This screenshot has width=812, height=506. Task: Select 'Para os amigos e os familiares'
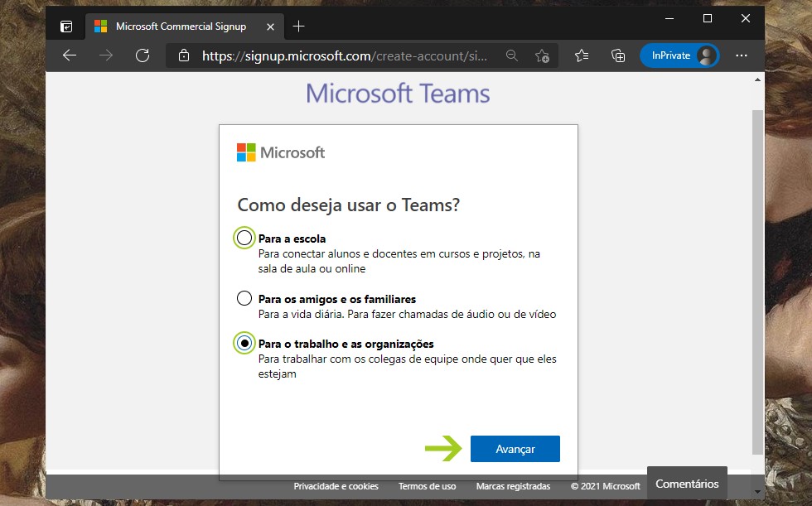(x=244, y=298)
